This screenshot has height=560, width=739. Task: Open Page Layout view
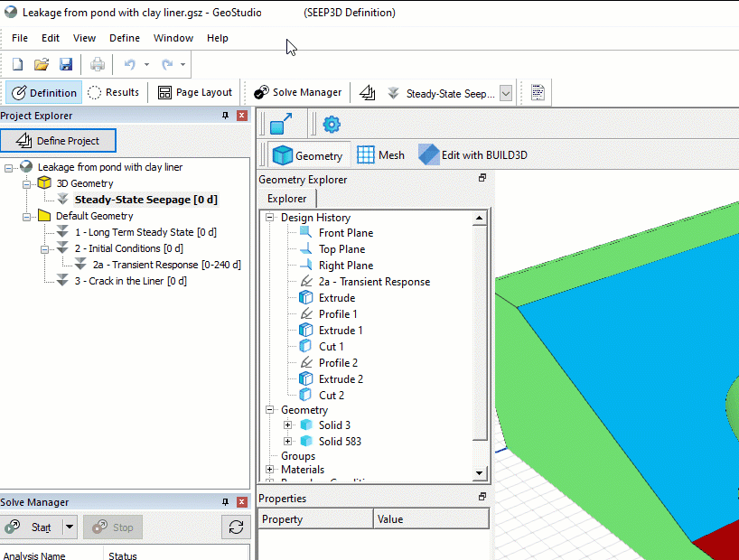click(194, 92)
